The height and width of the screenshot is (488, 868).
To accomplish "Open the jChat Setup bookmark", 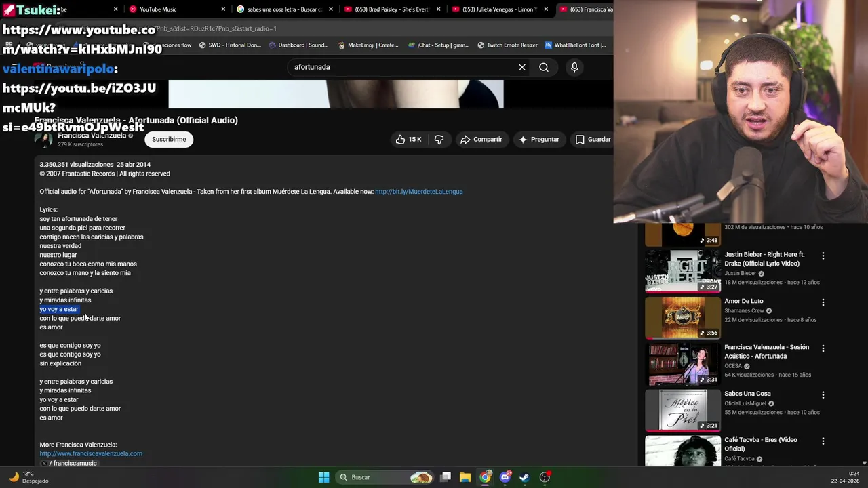I will pos(439,45).
